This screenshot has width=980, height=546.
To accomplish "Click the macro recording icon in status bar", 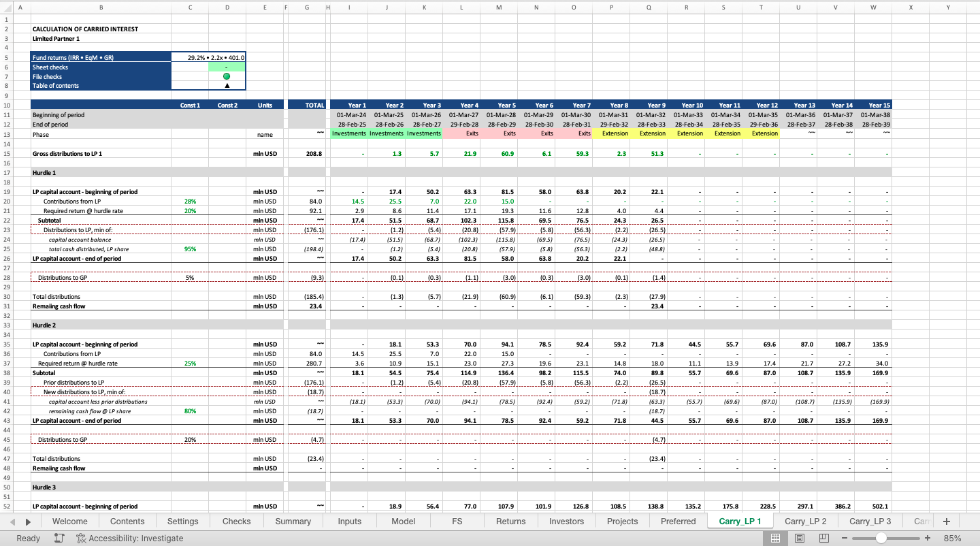I will click(59, 538).
